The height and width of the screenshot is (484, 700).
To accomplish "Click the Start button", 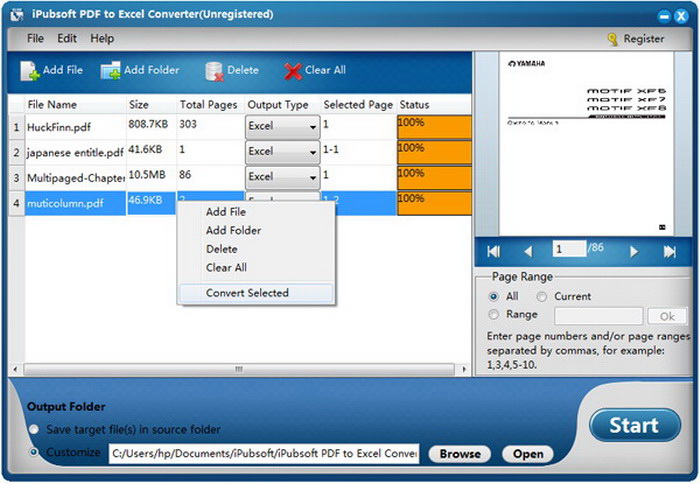I will coord(634,426).
